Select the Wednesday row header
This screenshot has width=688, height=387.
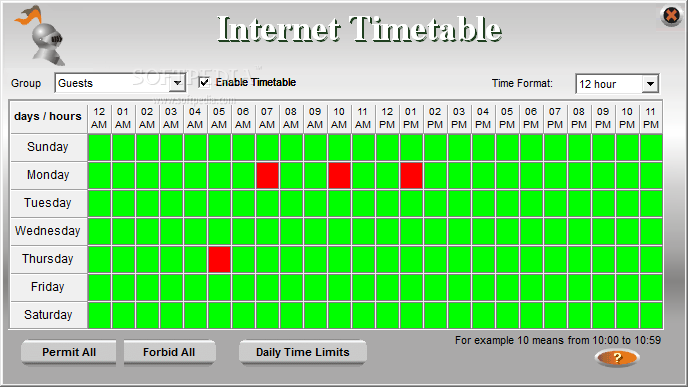(x=49, y=231)
